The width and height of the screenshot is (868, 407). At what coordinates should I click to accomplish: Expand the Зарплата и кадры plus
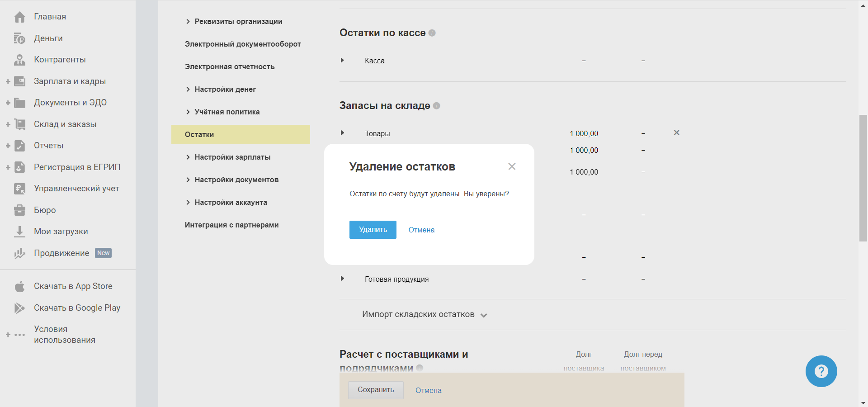[8, 81]
